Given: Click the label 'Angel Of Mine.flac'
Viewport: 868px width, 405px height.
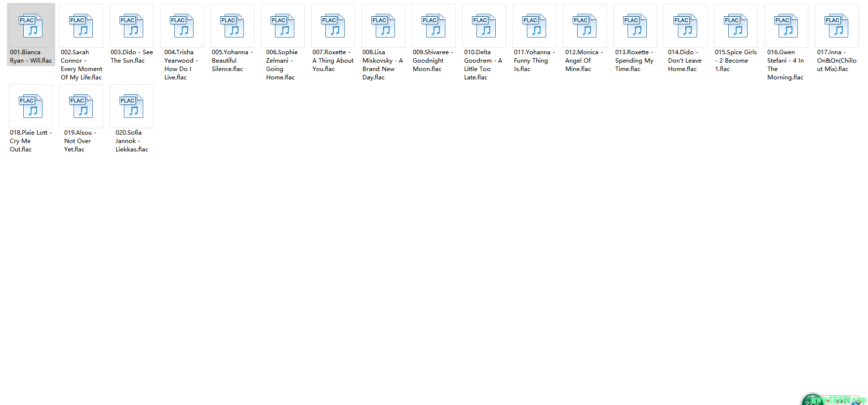Looking at the screenshot, I should [x=578, y=65].
